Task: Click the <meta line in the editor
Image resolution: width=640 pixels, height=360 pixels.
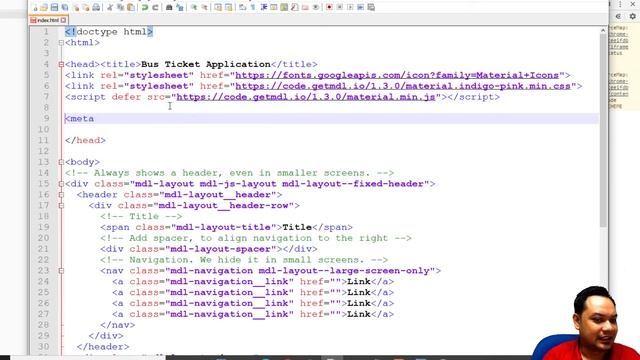Action: coord(331,119)
